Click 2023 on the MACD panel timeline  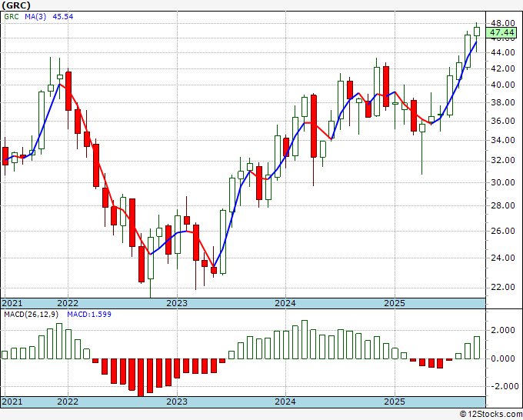point(177,402)
